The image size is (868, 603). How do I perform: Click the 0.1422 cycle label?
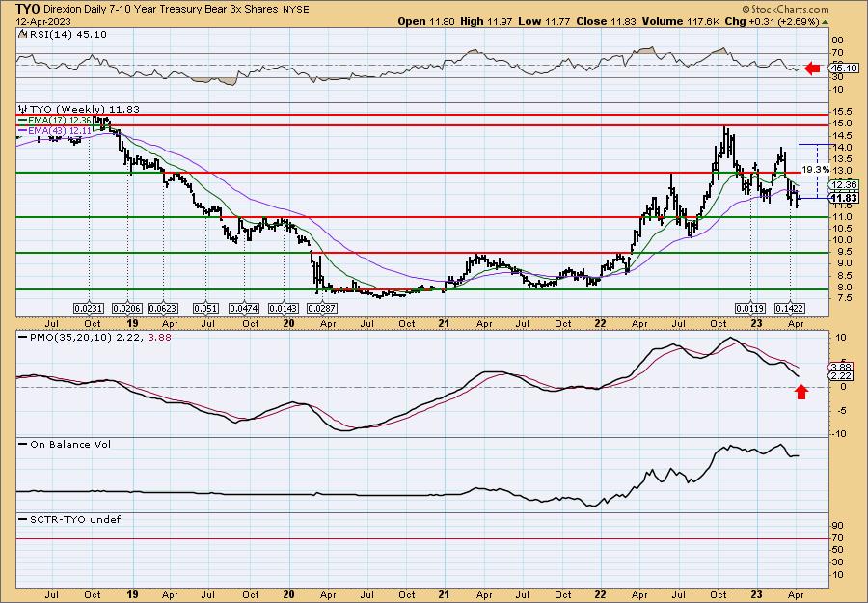[x=790, y=308]
